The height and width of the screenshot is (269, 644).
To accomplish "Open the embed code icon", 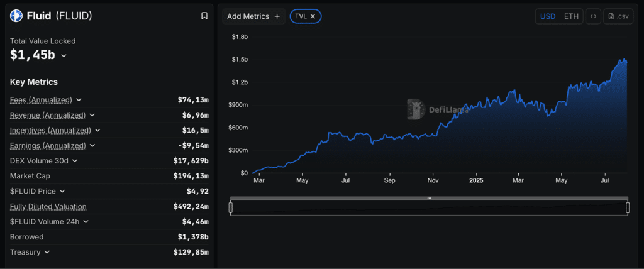I will [593, 16].
